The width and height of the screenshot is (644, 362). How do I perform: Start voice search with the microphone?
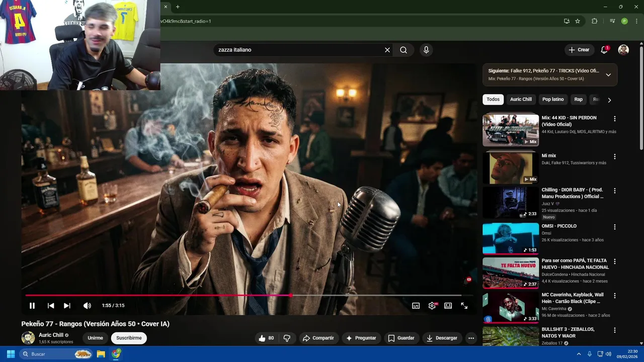pyautogui.click(x=426, y=50)
